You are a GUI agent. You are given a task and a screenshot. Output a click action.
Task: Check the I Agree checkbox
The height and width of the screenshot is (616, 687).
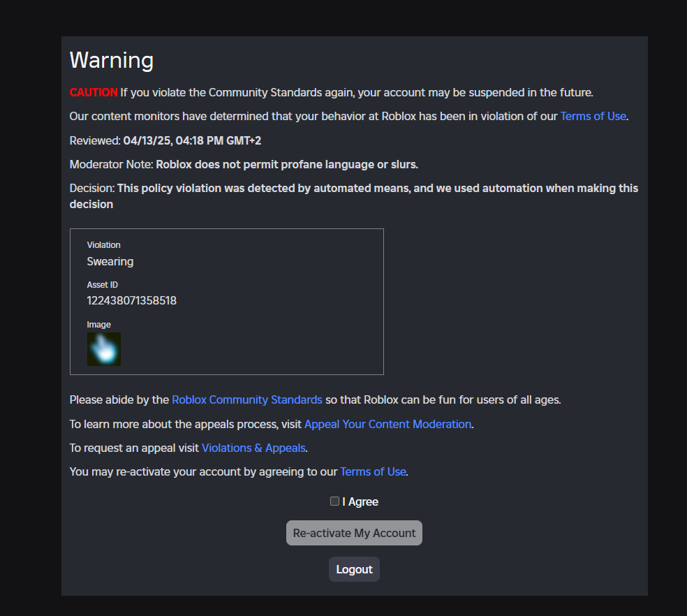[334, 501]
